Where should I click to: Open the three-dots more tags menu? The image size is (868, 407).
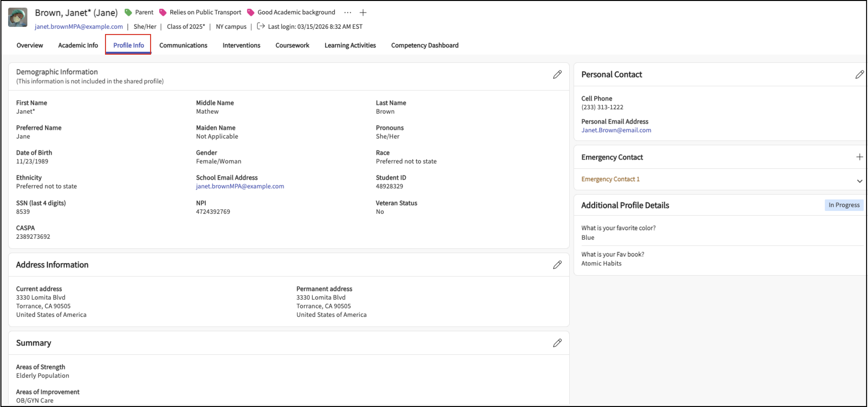coord(347,13)
